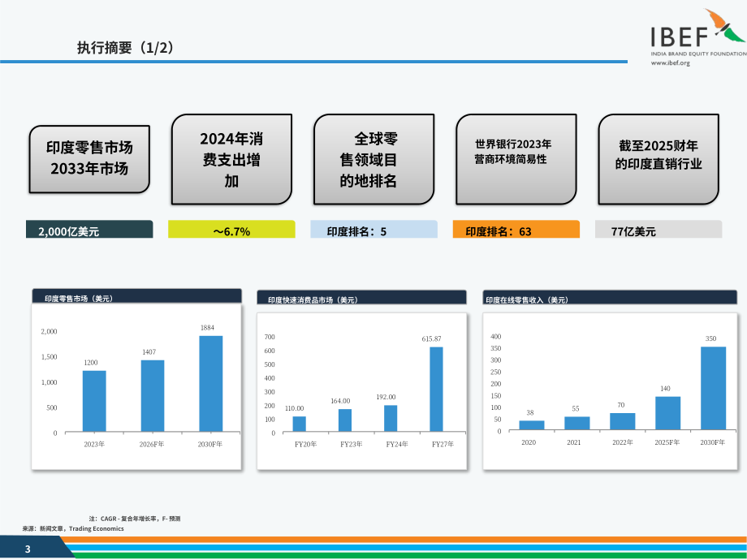Click the 印度零售市场（美元）chart header
This screenshot has height=560, width=747.
[136, 296]
